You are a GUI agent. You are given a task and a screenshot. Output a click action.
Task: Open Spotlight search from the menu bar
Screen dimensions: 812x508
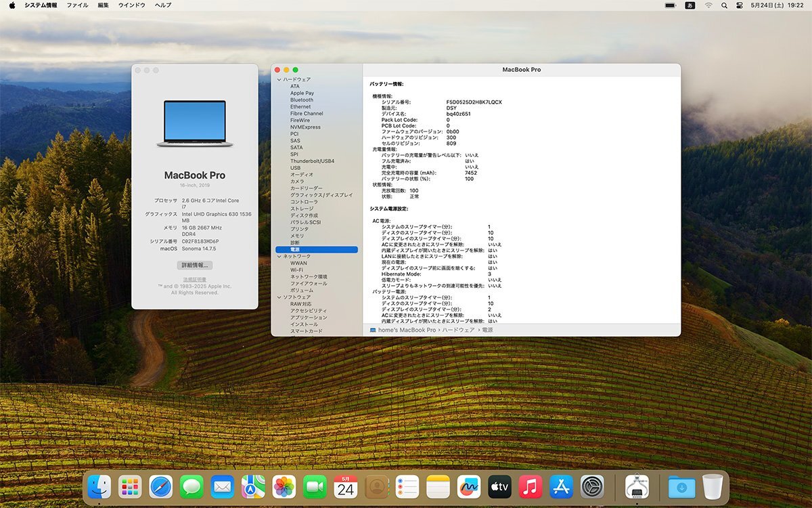tap(725, 5)
